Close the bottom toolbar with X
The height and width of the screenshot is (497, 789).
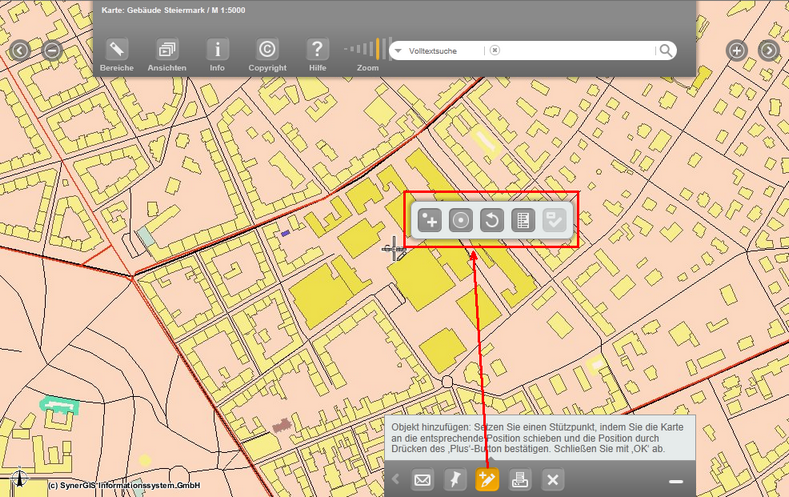(552, 481)
